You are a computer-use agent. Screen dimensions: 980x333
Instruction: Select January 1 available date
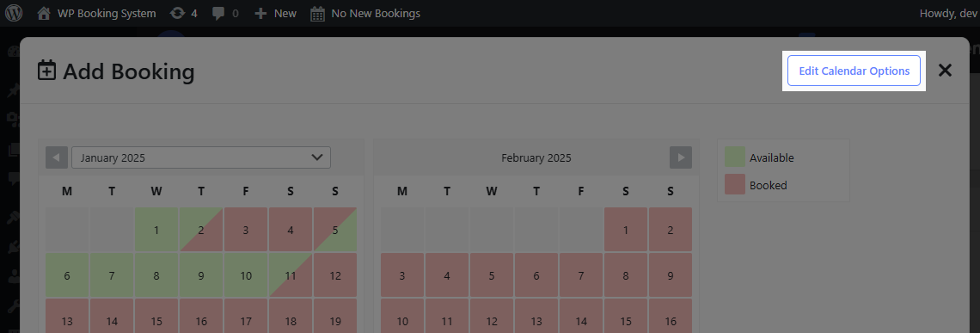156,230
